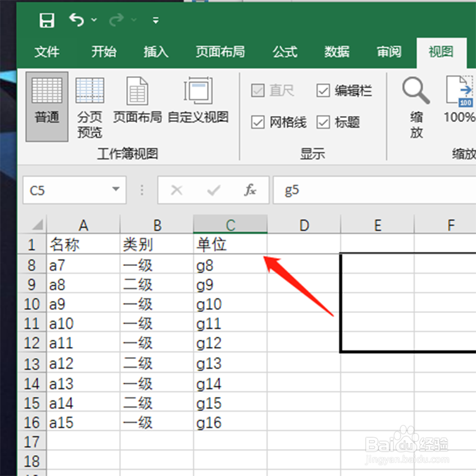Viewport: 476px width, 476px height.
Task: Open the 缩放 zoom dialog
Action: [416, 108]
